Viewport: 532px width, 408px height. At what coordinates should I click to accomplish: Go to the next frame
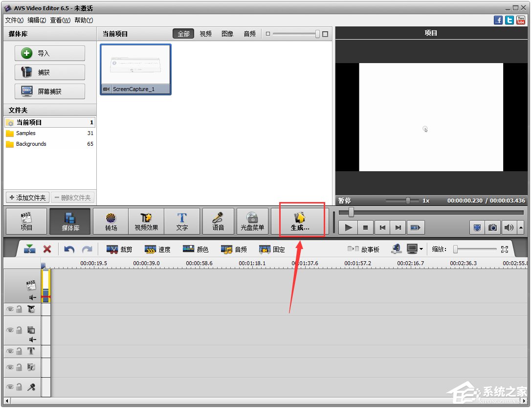(x=398, y=227)
